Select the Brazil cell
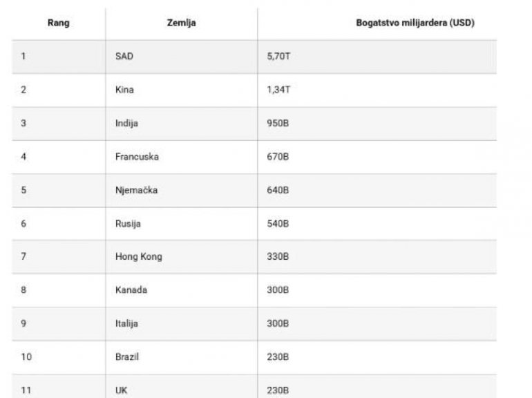 tap(127, 357)
